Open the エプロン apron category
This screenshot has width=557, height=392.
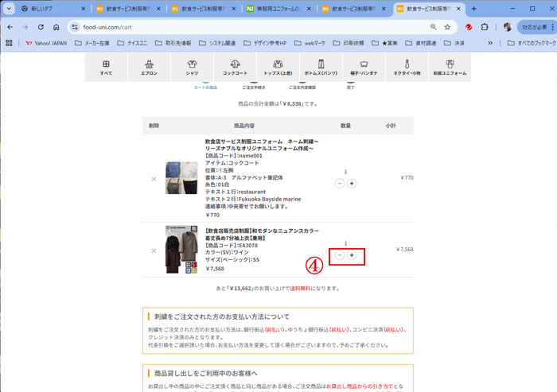[x=150, y=68]
